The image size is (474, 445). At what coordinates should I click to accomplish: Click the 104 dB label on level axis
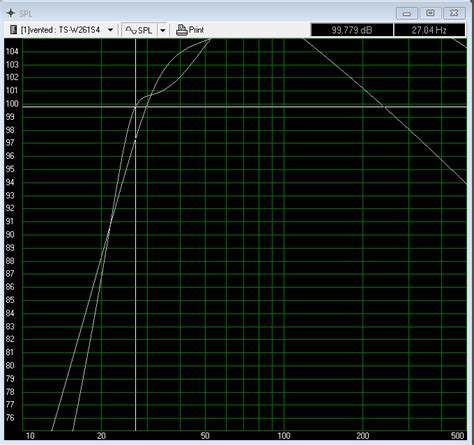[12, 51]
